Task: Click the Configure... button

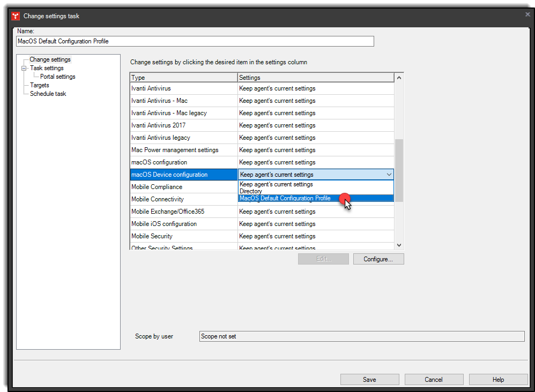Action: click(378, 259)
